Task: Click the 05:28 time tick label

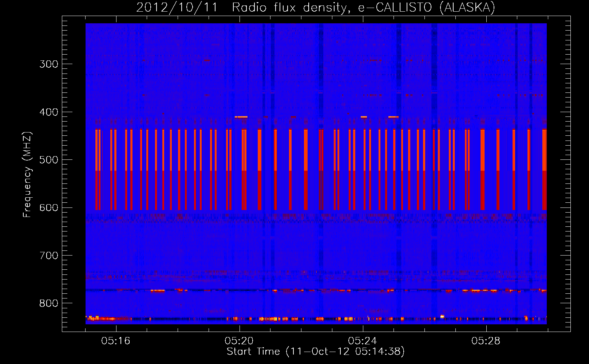Action: click(486, 341)
